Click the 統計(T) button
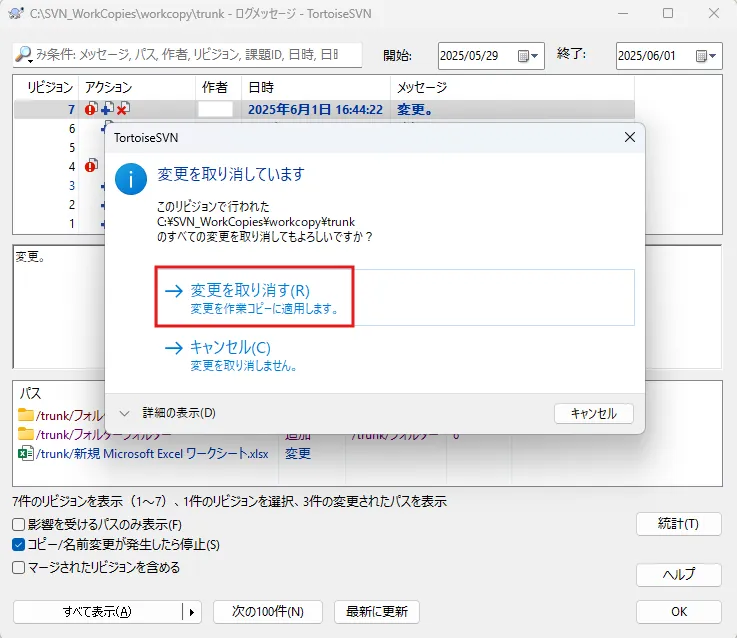The width and height of the screenshot is (737, 638). 679,523
